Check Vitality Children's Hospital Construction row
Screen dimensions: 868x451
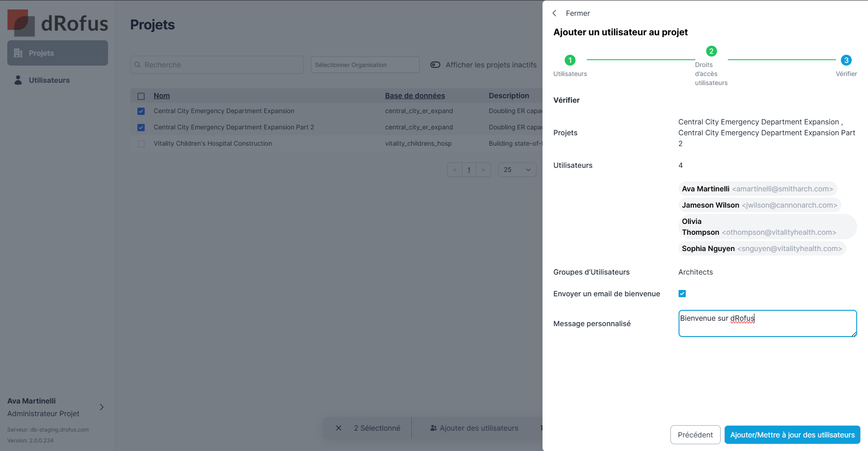click(141, 144)
